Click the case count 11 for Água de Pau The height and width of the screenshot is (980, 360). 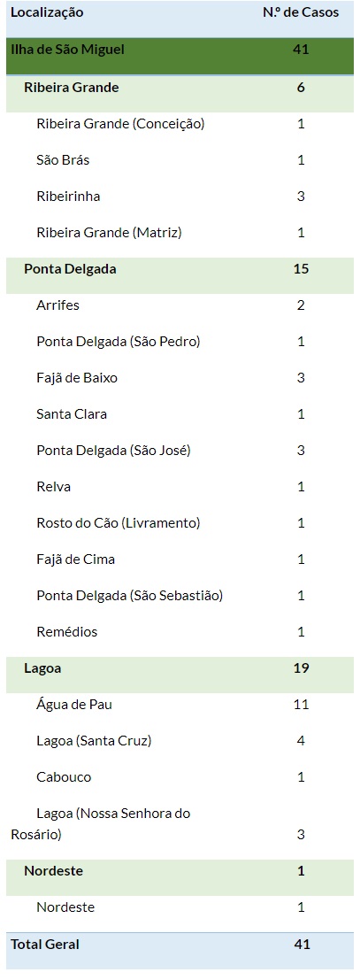(301, 705)
